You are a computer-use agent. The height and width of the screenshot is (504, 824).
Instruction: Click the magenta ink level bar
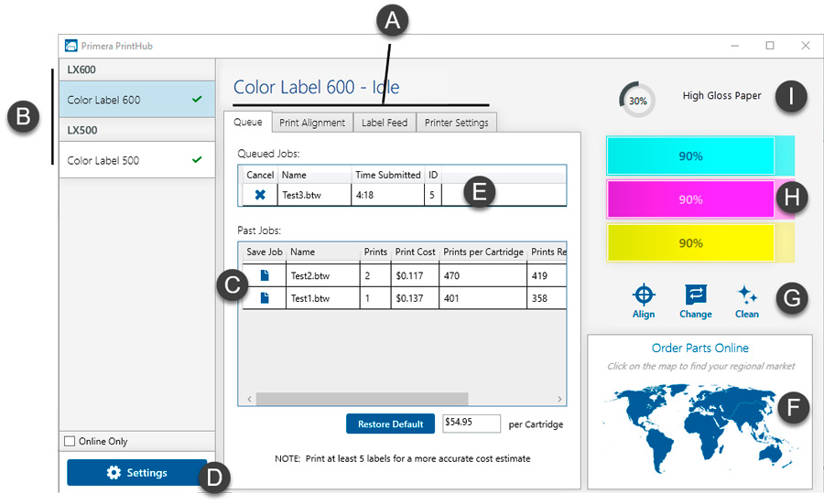coord(700,199)
